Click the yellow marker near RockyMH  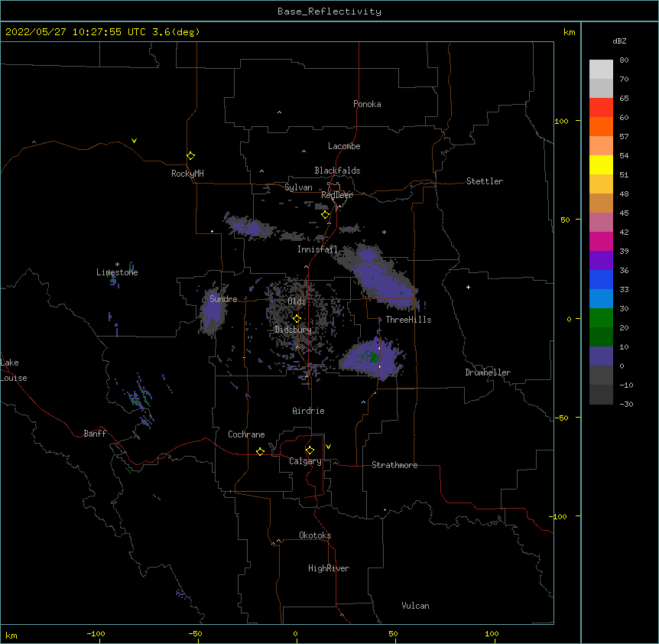pyautogui.click(x=191, y=156)
